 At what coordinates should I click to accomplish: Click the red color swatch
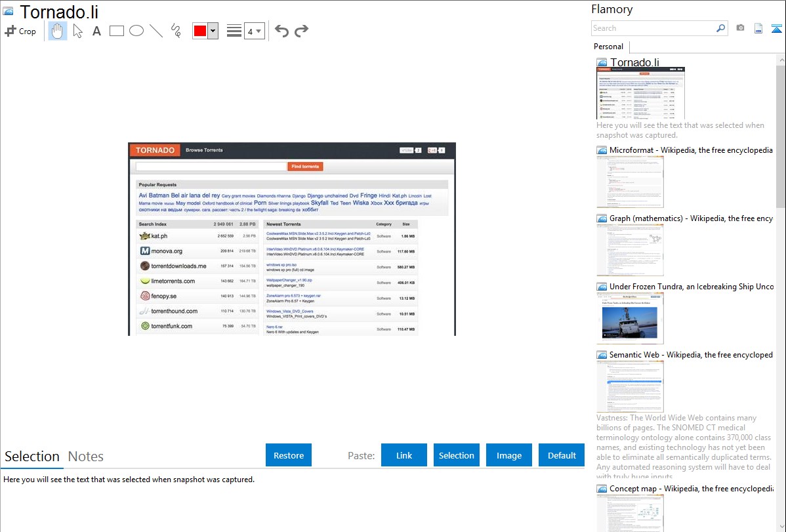coord(200,31)
